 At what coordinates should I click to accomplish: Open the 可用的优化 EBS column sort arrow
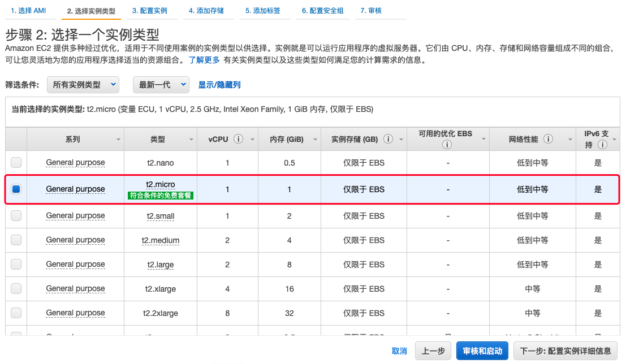coord(483,139)
